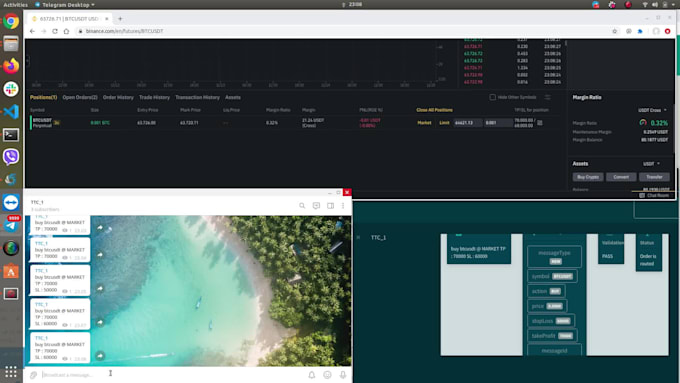The height and width of the screenshot is (383, 680).
Task: Select the Transaction History tab
Action: 197,98
